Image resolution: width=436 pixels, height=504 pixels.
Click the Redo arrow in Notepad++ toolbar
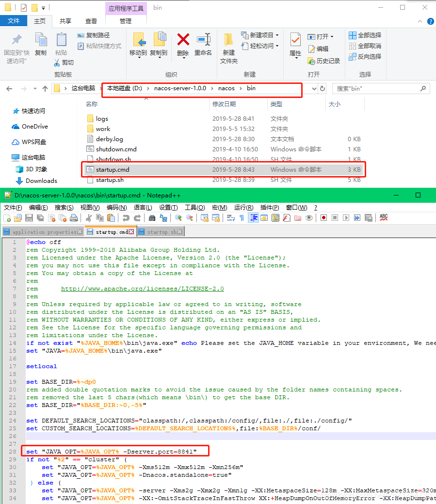137,218
